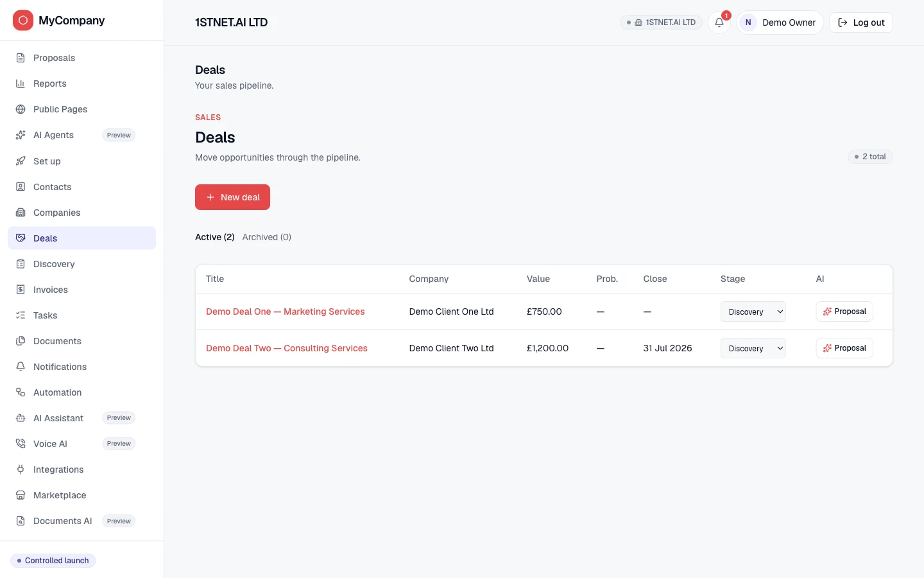
Task: Open AI Assistant in the sidebar
Action: (x=82, y=418)
